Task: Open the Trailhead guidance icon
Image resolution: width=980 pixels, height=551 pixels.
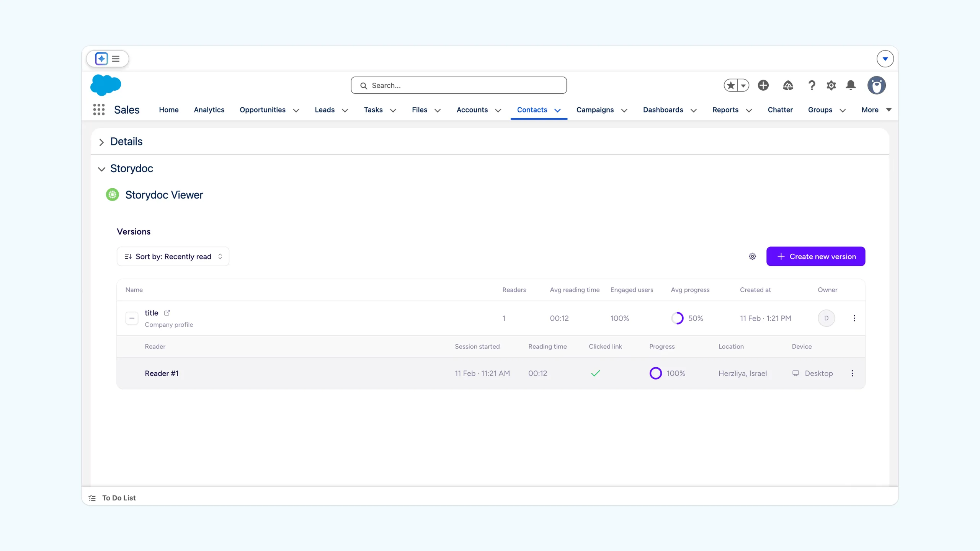Action: pyautogui.click(x=788, y=85)
